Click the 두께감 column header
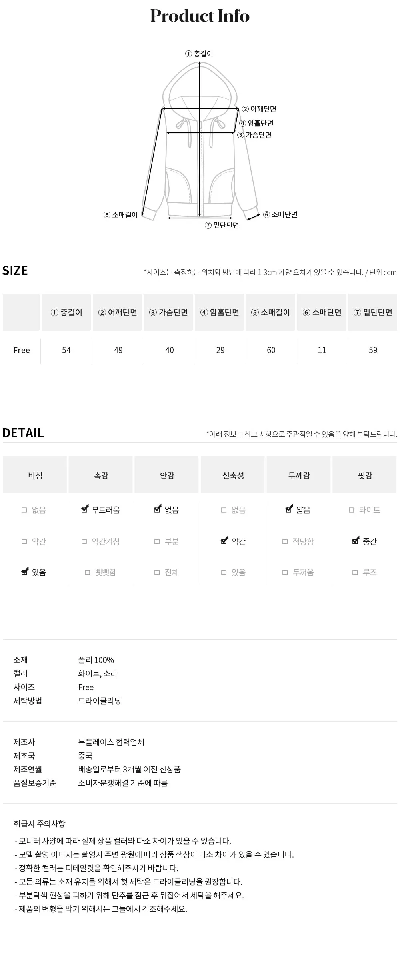The width and height of the screenshot is (400, 980). pyautogui.click(x=299, y=475)
